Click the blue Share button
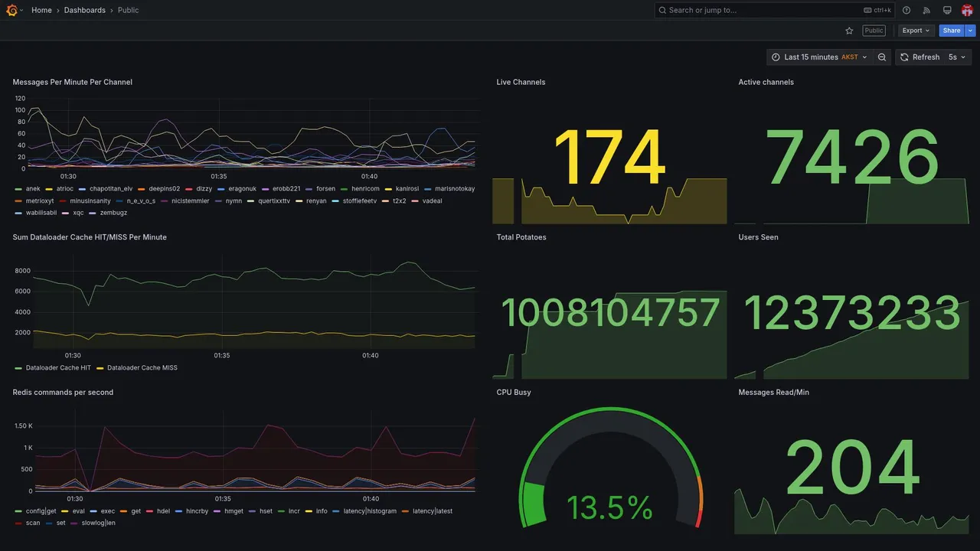 point(952,31)
